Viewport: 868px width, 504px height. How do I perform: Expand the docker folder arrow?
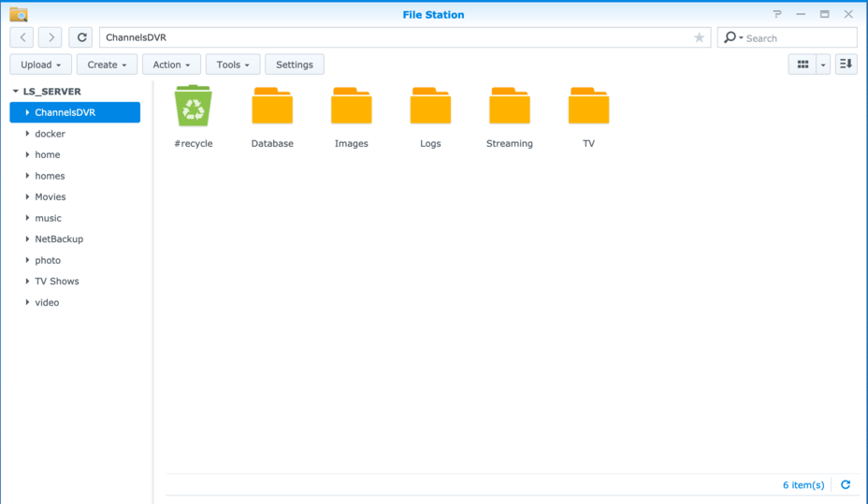[x=27, y=134]
